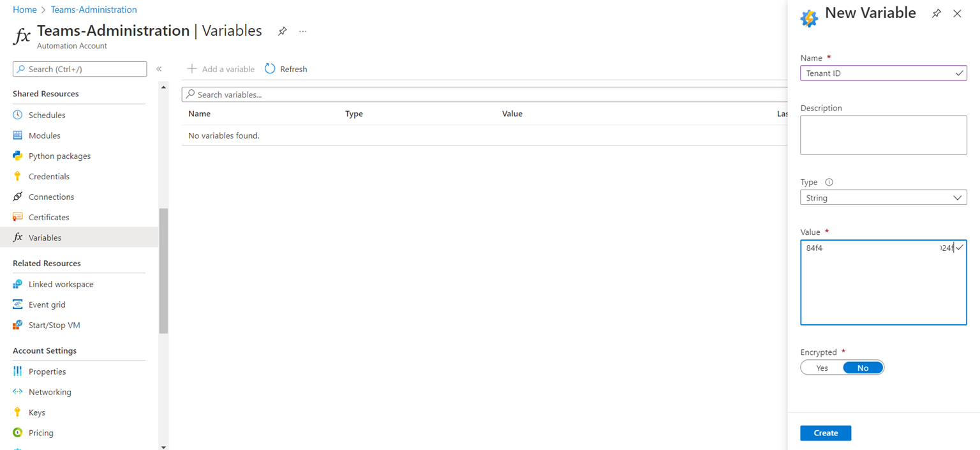Click the Credentials key icon
The image size is (980, 450).
tap(17, 176)
